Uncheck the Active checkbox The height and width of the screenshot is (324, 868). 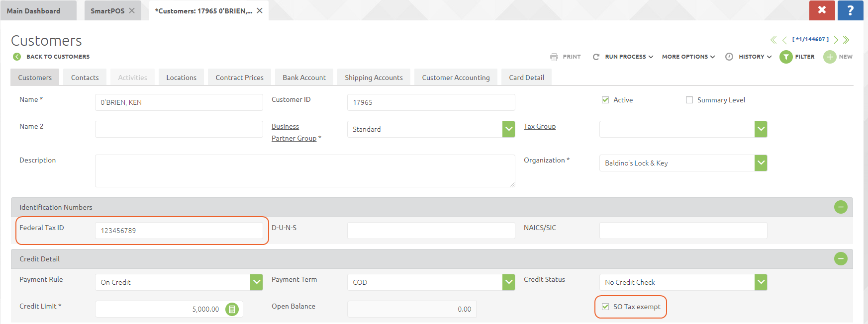605,100
